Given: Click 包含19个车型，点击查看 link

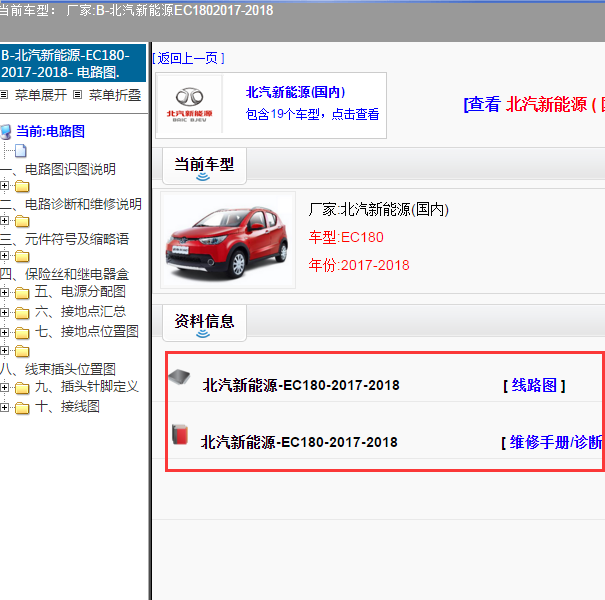Looking at the screenshot, I should click(312, 114).
